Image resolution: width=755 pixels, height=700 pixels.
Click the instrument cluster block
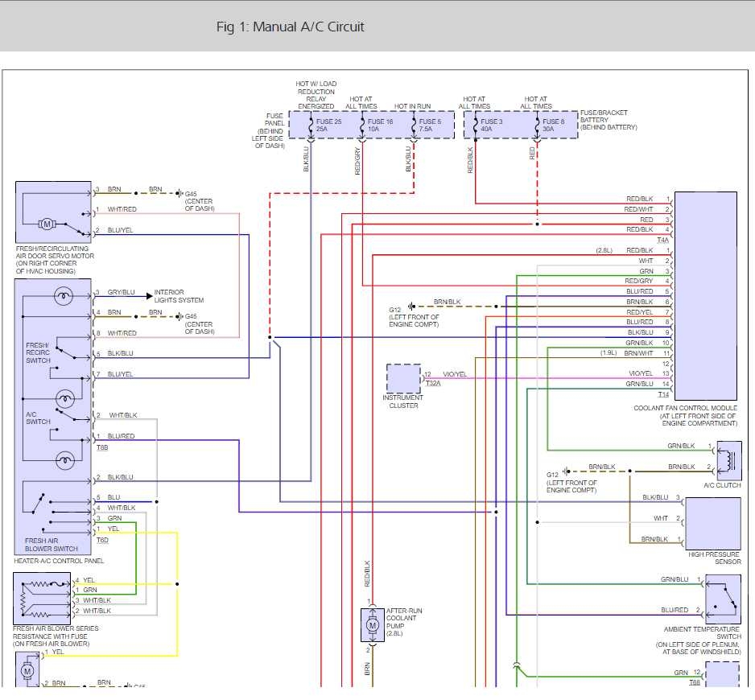[402, 377]
